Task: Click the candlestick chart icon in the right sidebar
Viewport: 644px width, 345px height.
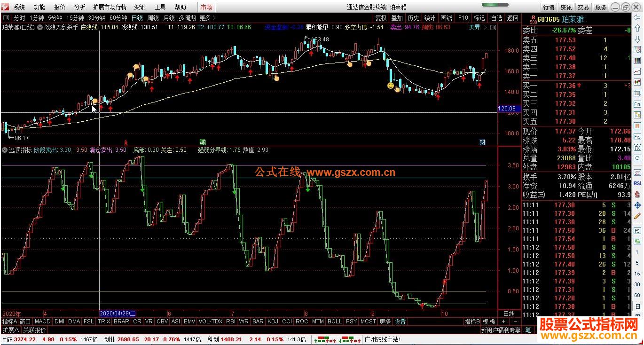Action: click(x=637, y=82)
